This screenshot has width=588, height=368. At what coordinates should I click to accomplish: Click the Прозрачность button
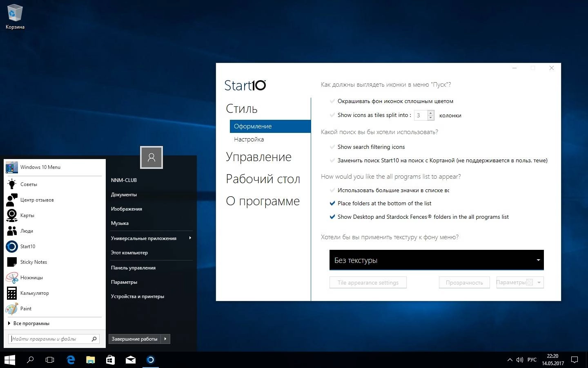[464, 283]
